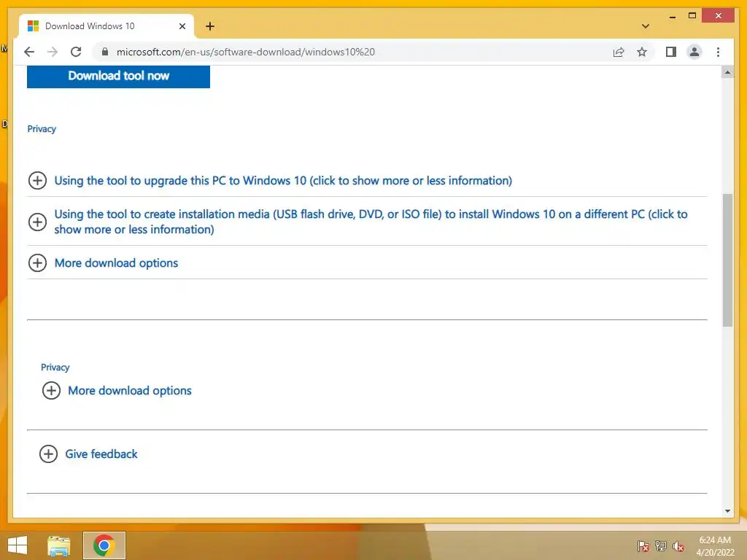Click first More download options text
This screenshot has width=747, height=560.
pyautogui.click(x=116, y=262)
